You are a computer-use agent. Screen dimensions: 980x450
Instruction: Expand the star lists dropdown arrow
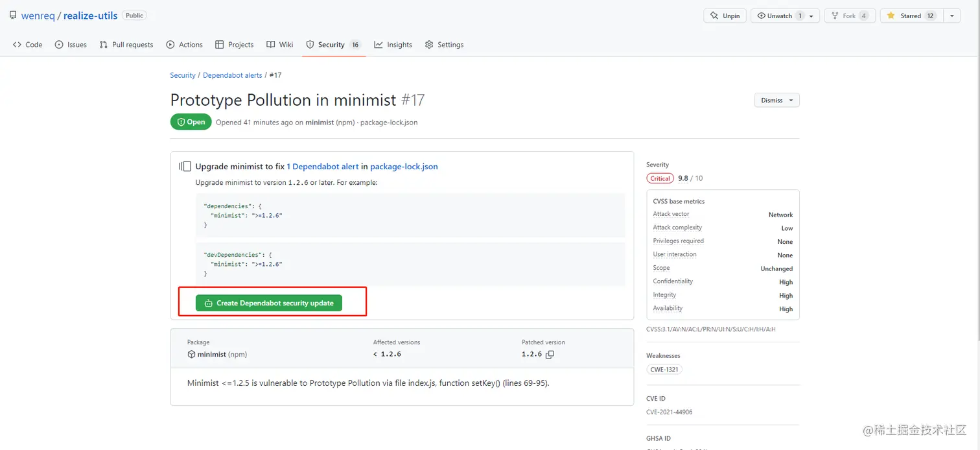(951, 16)
